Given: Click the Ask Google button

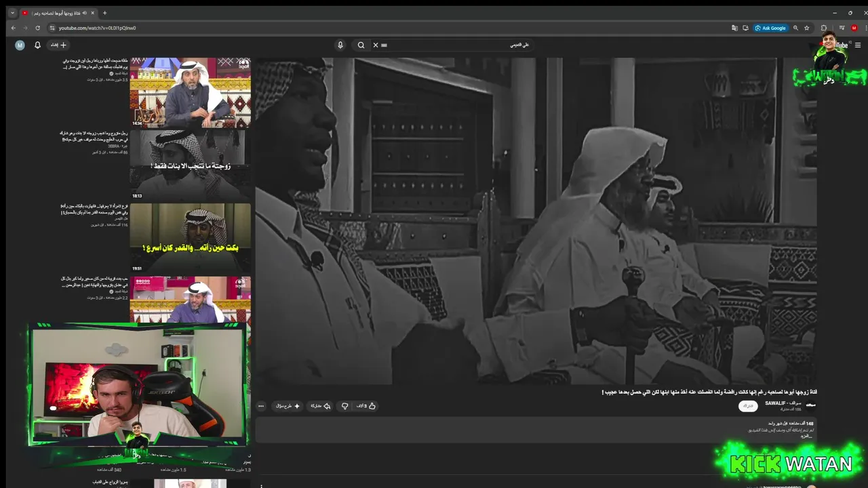Looking at the screenshot, I should point(770,28).
